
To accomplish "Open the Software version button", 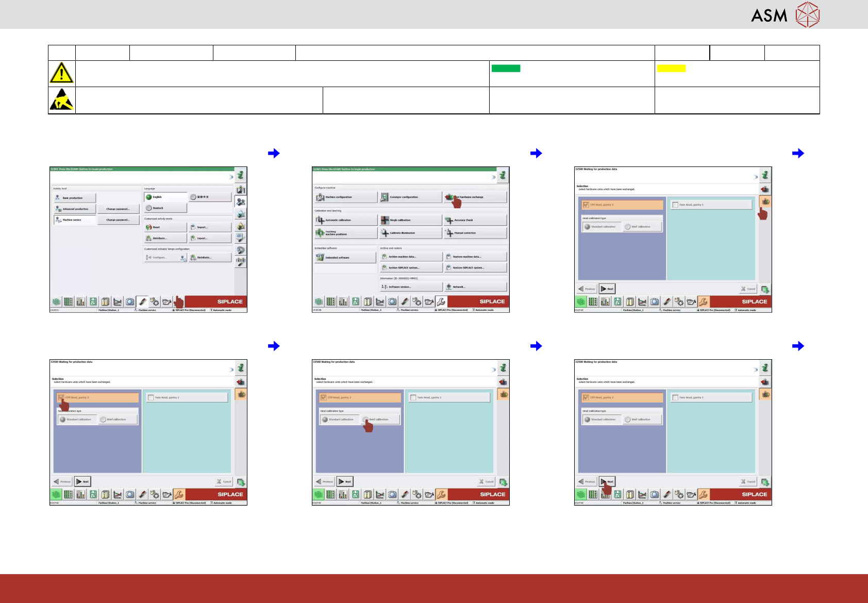I will pyautogui.click(x=411, y=287).
